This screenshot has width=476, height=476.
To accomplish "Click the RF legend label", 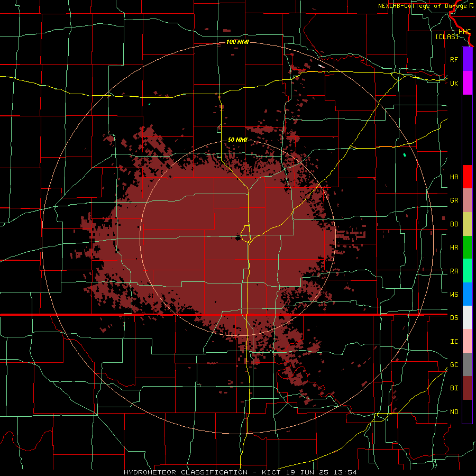I will click(454, 59).
